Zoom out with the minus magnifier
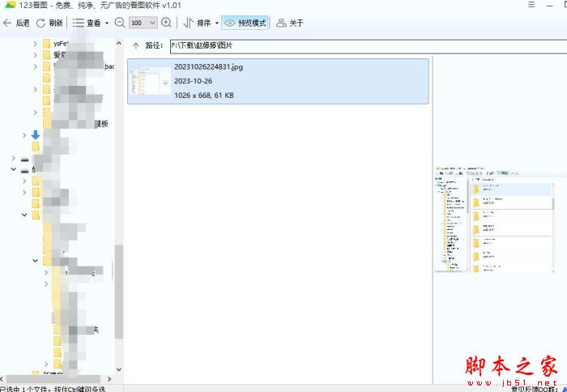The width and height of the screenshot is (567, 392). pos(120,23)
